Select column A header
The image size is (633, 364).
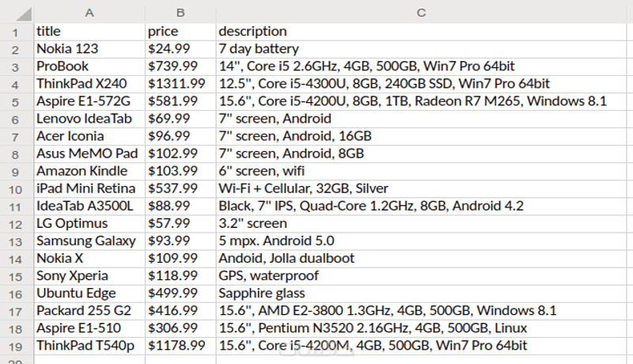89,13
